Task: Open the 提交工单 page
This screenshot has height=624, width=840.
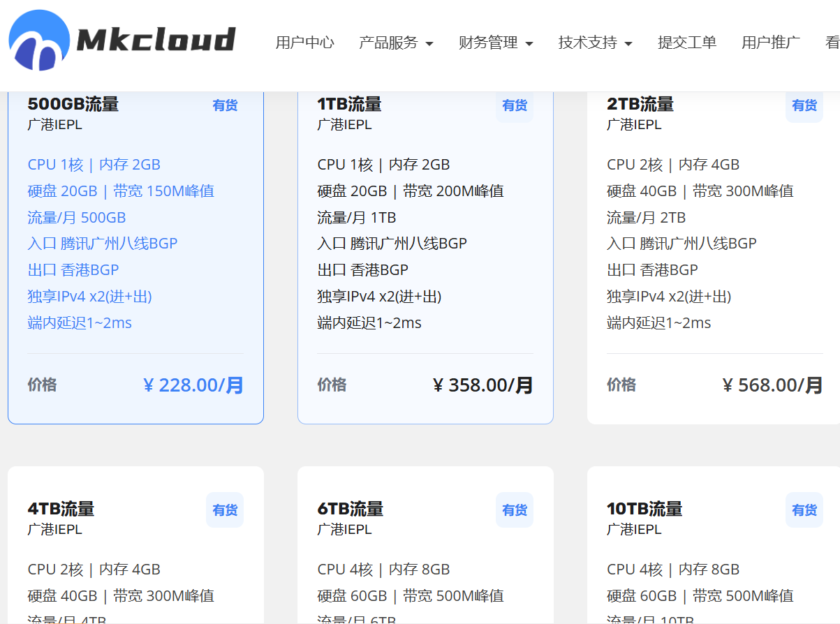Action: click(687, 43)
